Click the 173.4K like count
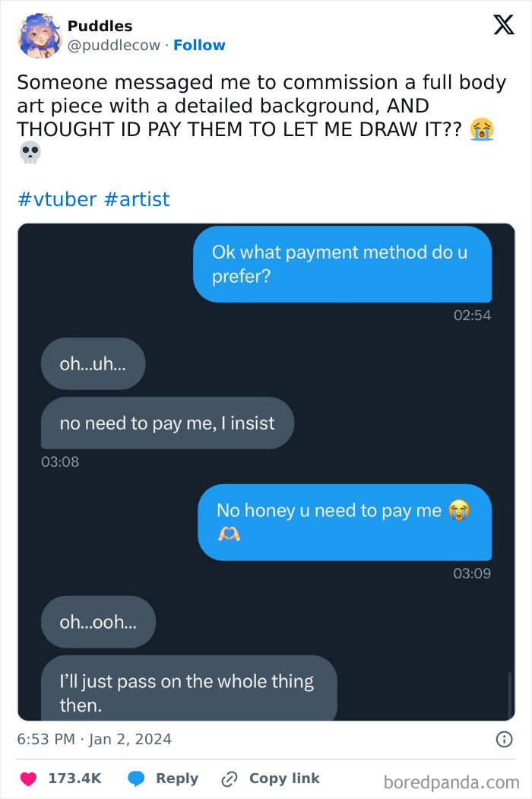The image size is (532, 799). point(75,778)
